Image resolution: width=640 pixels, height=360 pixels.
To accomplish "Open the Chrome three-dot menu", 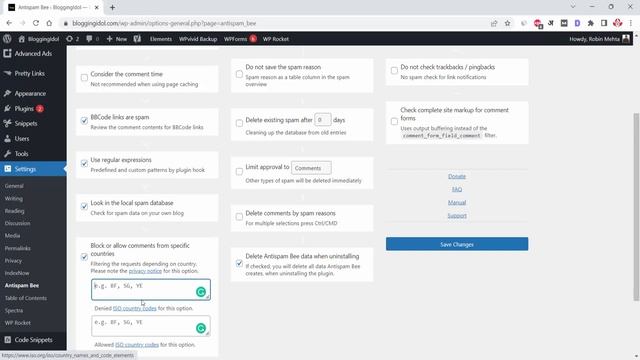I will click(x=631, y=23).
